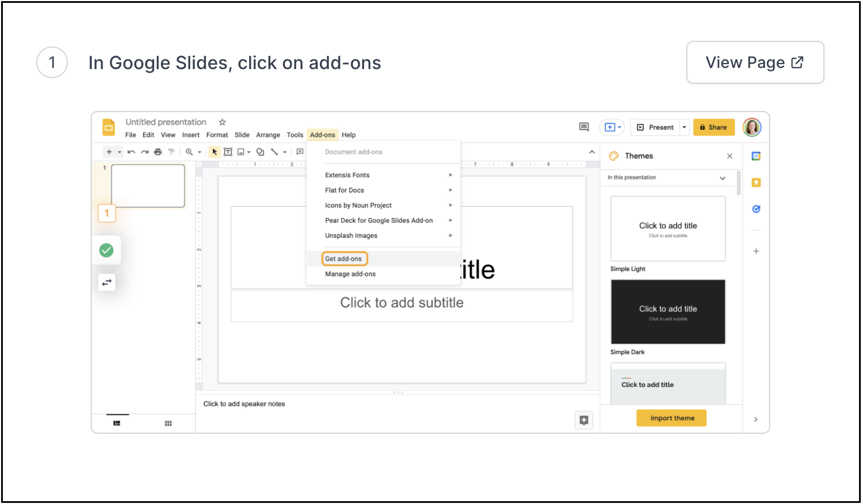This screenshot has width=863, height=504.
Task: Toggle the Zoom tool
Action: (190, 152)
